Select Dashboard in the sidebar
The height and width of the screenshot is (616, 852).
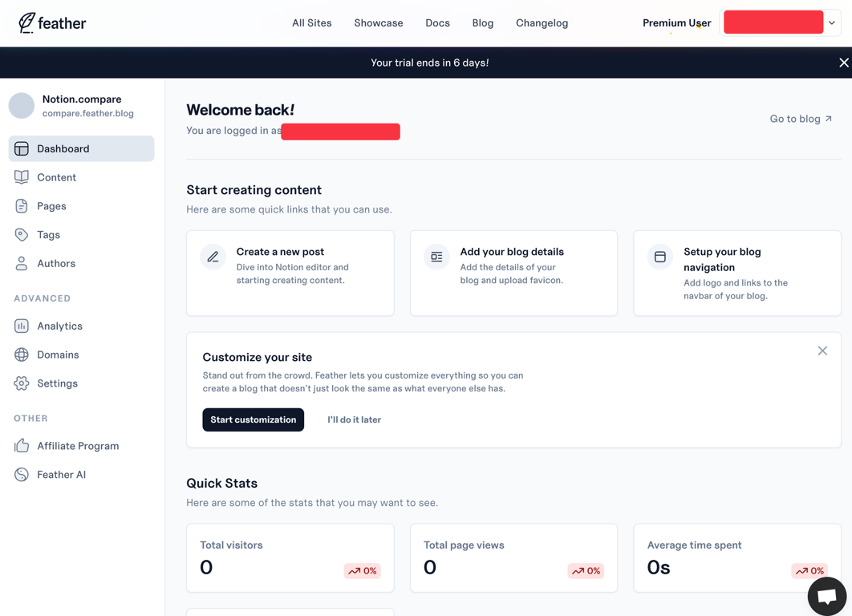82,149
